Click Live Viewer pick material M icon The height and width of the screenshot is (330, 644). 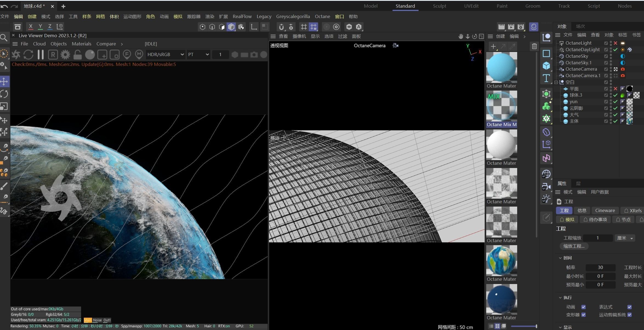(139, 55)
